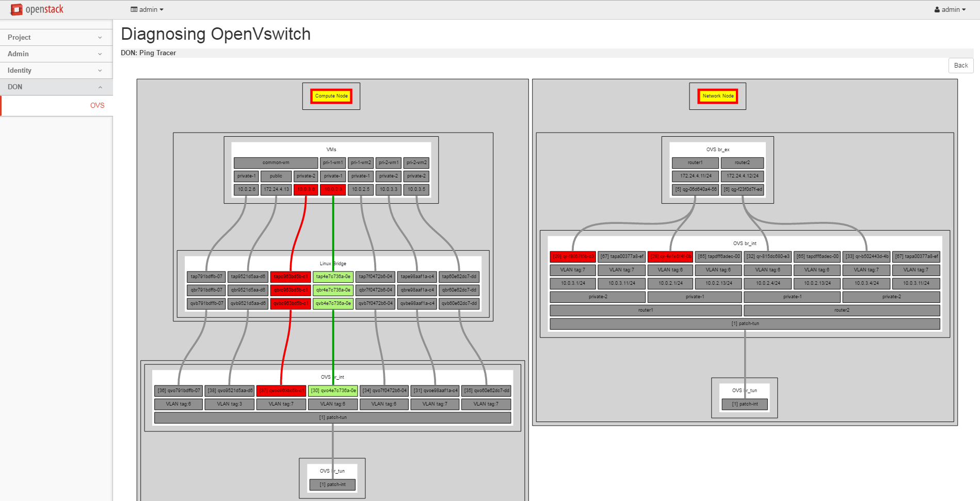Open the admin user menu at top right
The height and width of the screenshot is (501, 980).
950,9
